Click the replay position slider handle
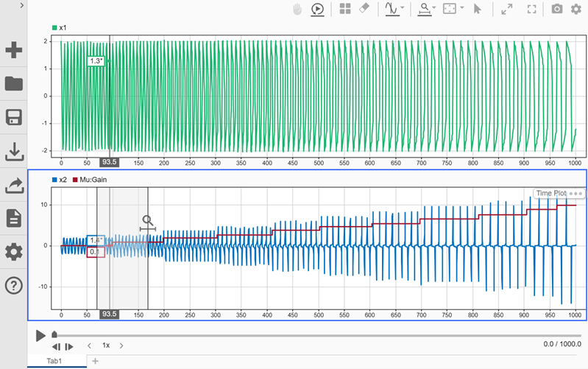Viewport: 588px width, 369px height. click(x=54, y=334)
